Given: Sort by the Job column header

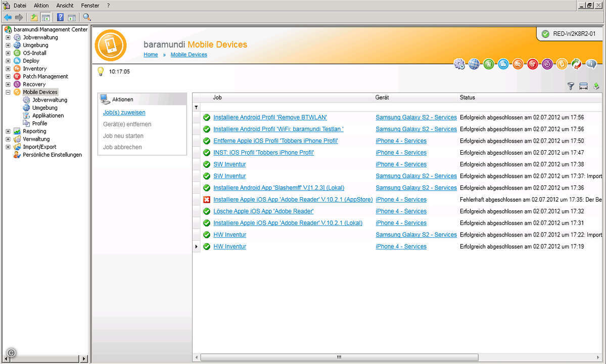Looking at the screenshot, I should (217, 98).
